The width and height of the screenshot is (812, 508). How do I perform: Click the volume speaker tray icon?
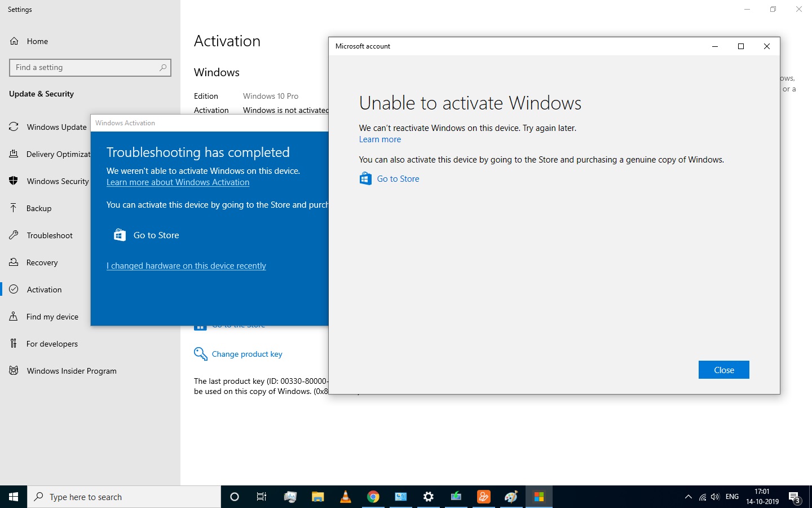click(x=715, y=497)
